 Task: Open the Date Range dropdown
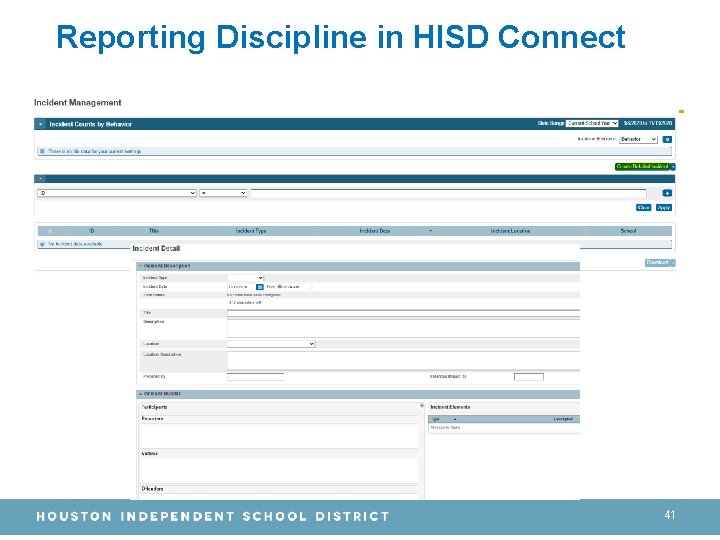592,124
